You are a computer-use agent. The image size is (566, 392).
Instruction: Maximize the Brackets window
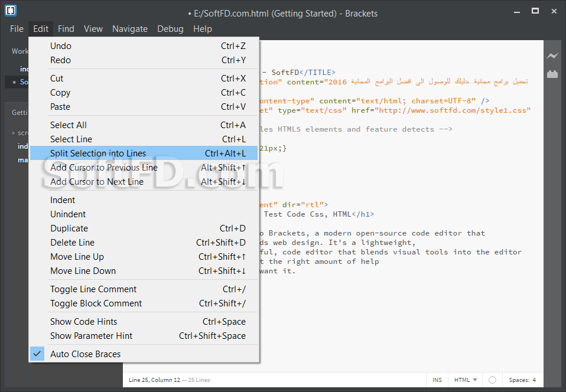point(535,11)
